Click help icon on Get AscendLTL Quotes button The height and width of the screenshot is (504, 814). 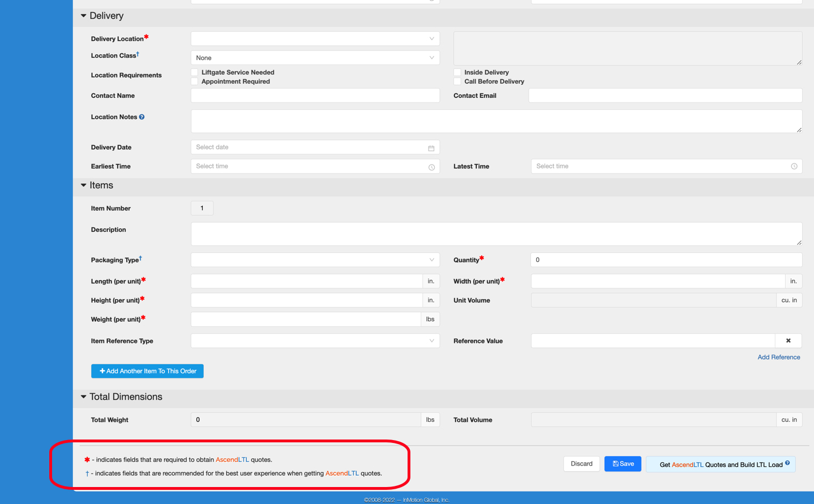point(787,463)
